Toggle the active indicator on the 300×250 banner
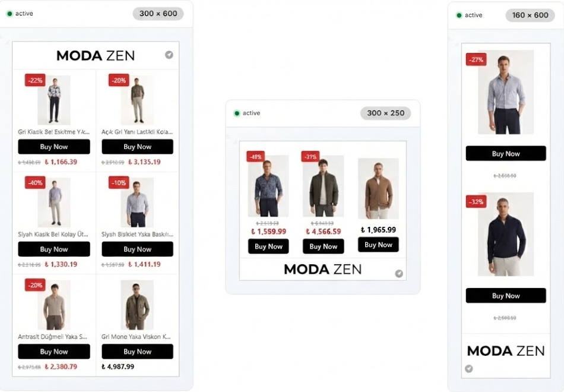This screenshot has width=564, height=392. point(236,113)
